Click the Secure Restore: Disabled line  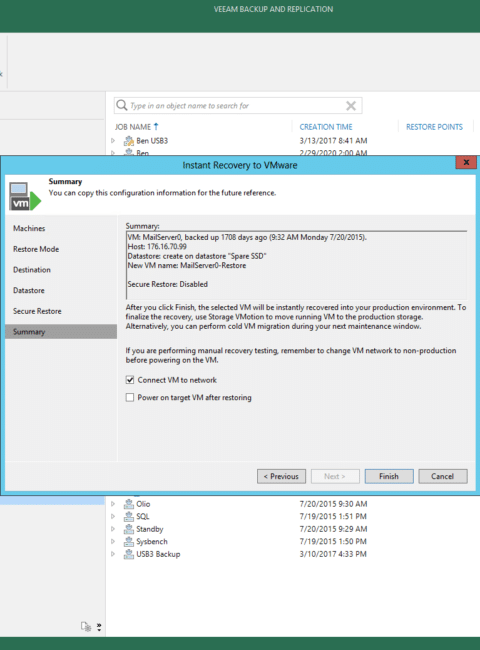(167, 284)
